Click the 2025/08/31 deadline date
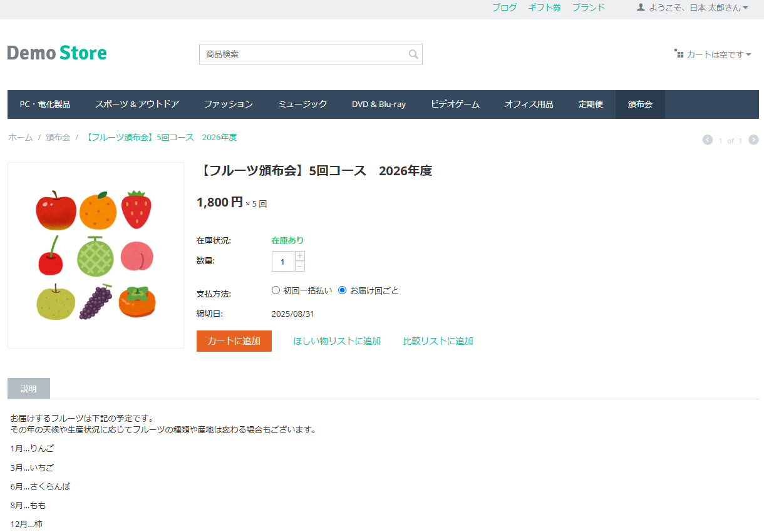The image size is (764, 532). (292, 314)
